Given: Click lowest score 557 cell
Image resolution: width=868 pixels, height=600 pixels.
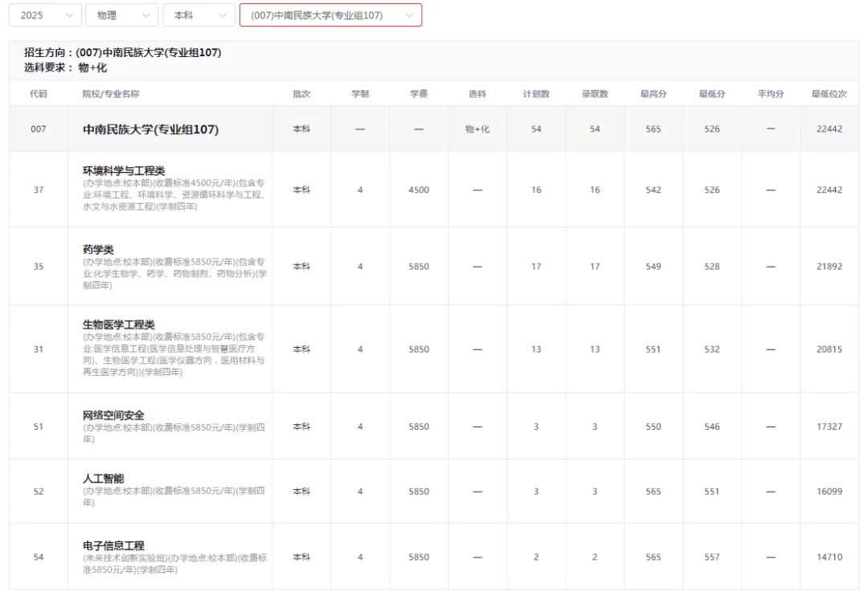Looking at the screenshot, I should 712,557.
